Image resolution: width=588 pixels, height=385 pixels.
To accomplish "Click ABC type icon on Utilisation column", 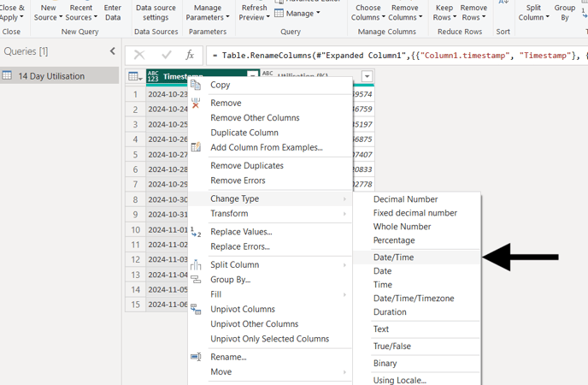I will (268, 74).
